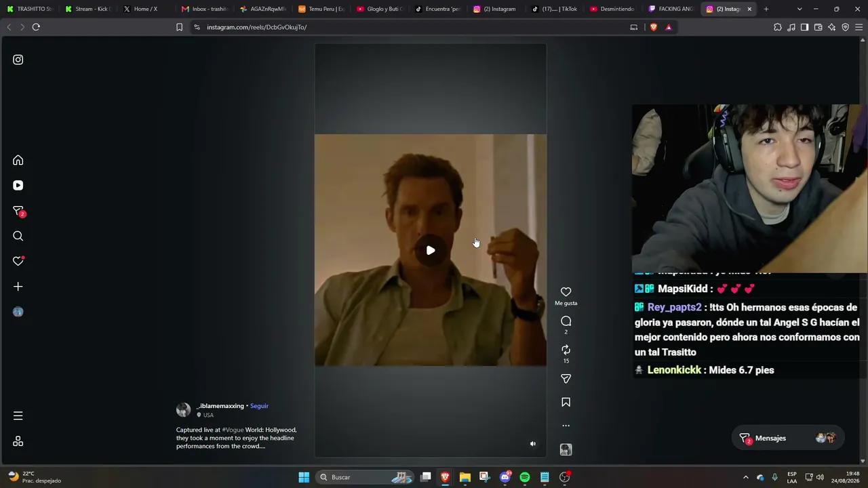The image size is (868, 488).
Task: Open the Brave Wallet icon
Action: 818,27
